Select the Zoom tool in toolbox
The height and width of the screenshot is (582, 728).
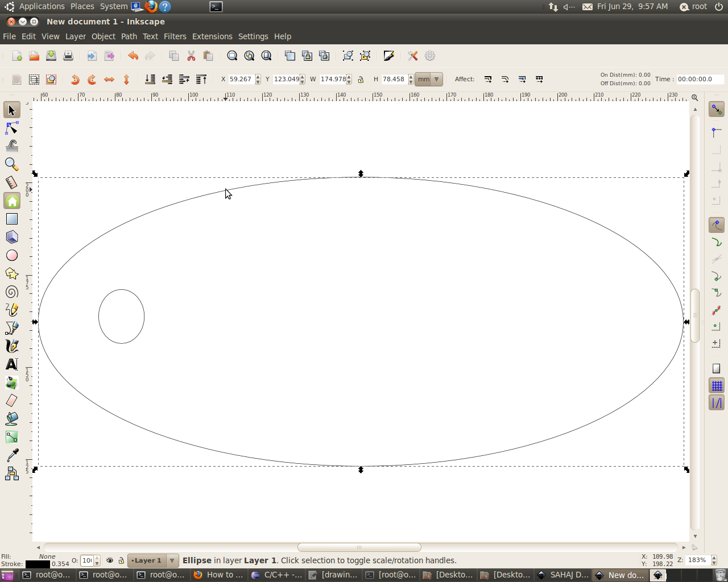coord(12,164)
